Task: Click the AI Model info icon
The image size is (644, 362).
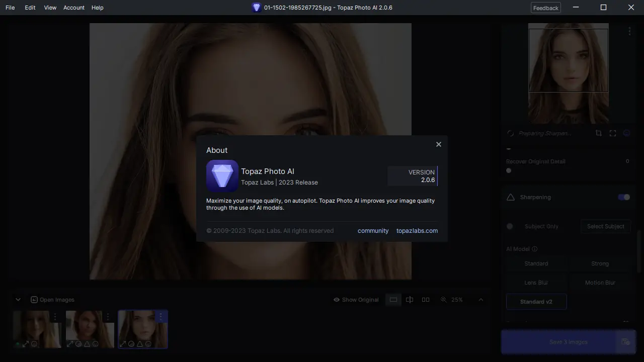Action: tap(535, 249)
